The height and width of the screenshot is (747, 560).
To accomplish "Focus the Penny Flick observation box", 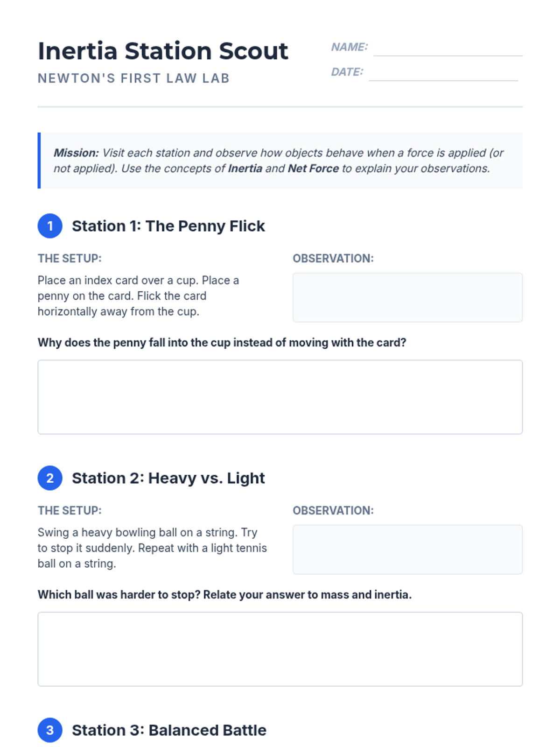I will pyautogui.click(x=407, y=297).
